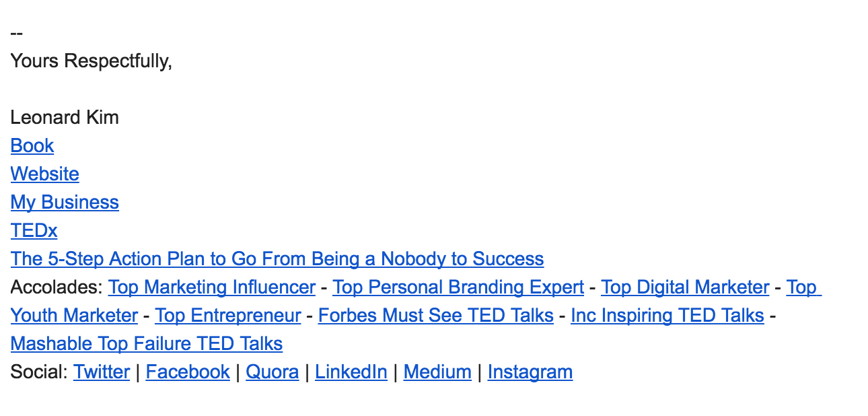The height and width of the screenshot is (416, 868).
Task: Open the Twitter social link
Action: point(102,372)
